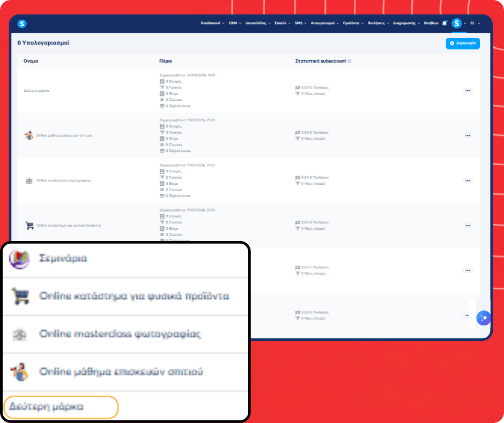Screen dimensions: 504x423
Task: Click 0,00 € Πωλήσεις in Δεύτερη μάρκα row
Action: (x=315, y=87)
